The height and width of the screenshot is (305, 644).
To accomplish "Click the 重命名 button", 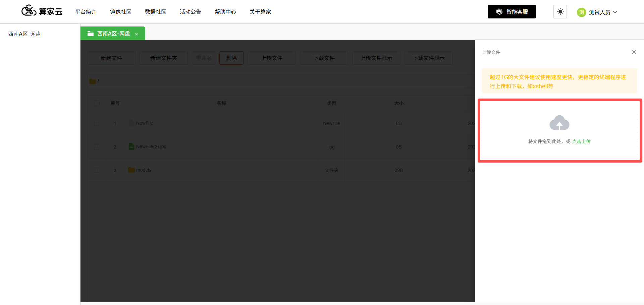I will 204,58.
